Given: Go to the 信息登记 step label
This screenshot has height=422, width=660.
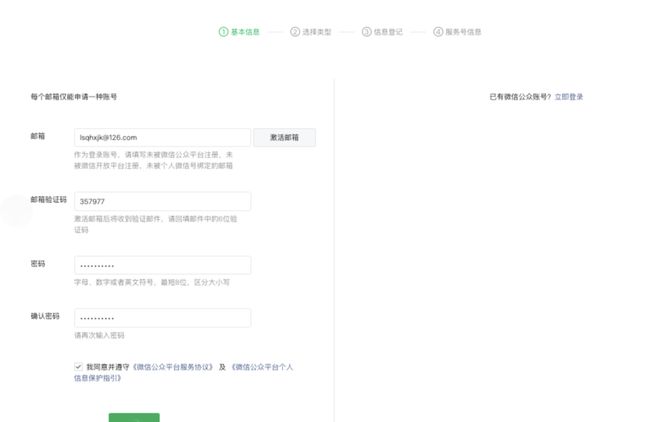Looking at the screenshot, I should [x=388, y=32].
